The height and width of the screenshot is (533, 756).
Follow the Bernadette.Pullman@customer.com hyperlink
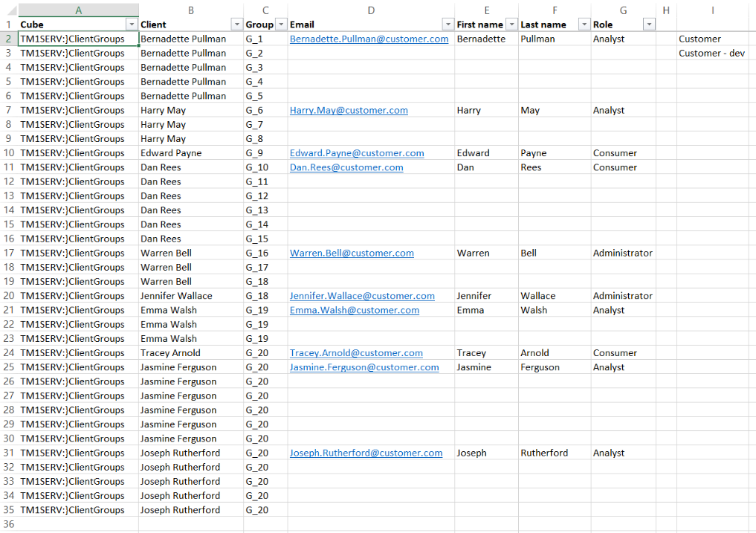point(369,39)
